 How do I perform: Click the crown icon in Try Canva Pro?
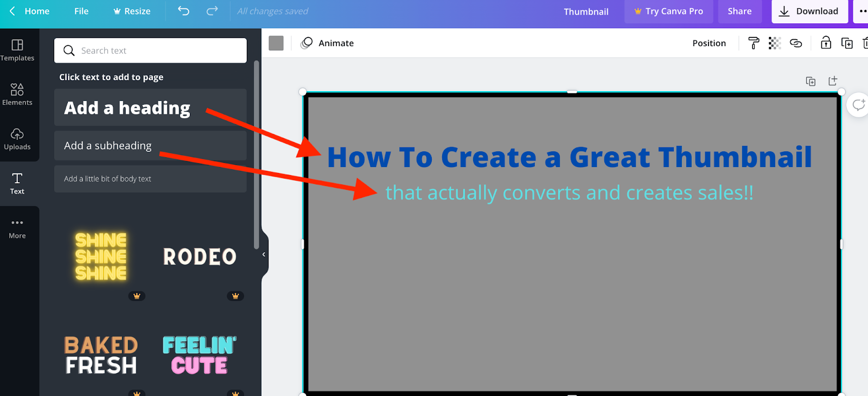coord(638,11)
